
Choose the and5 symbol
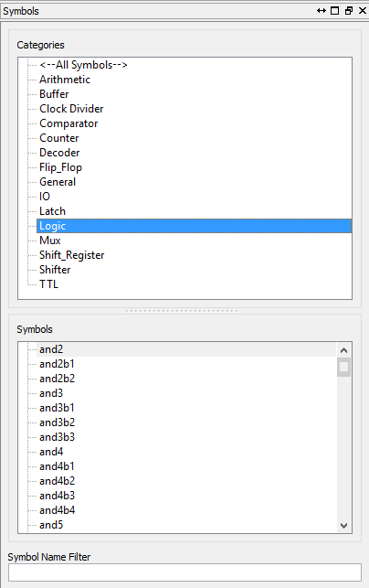coord(51,525)
